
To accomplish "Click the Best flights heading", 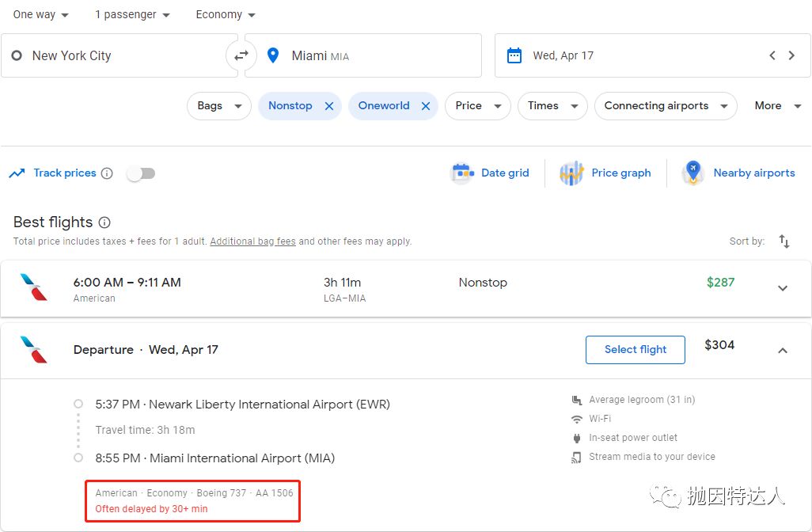I will [x=53, y=222].
